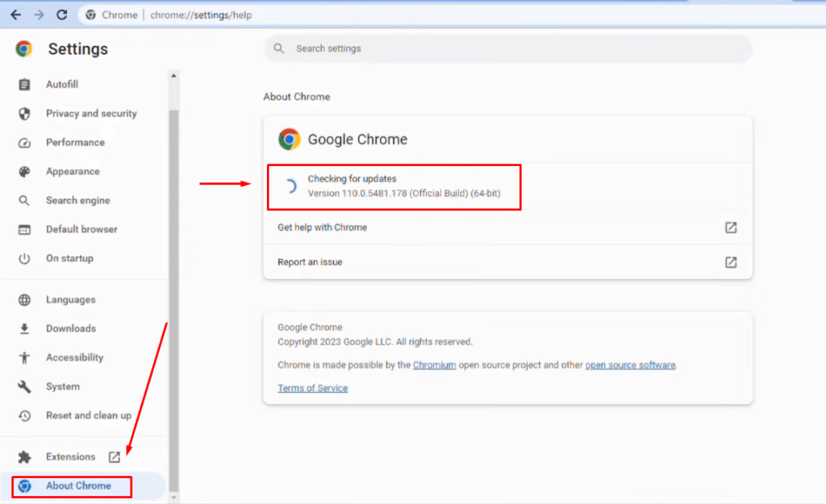826x504 pixels.
Task: Click the Version 110.0.5481.178 text
Action: pos(404,194)
